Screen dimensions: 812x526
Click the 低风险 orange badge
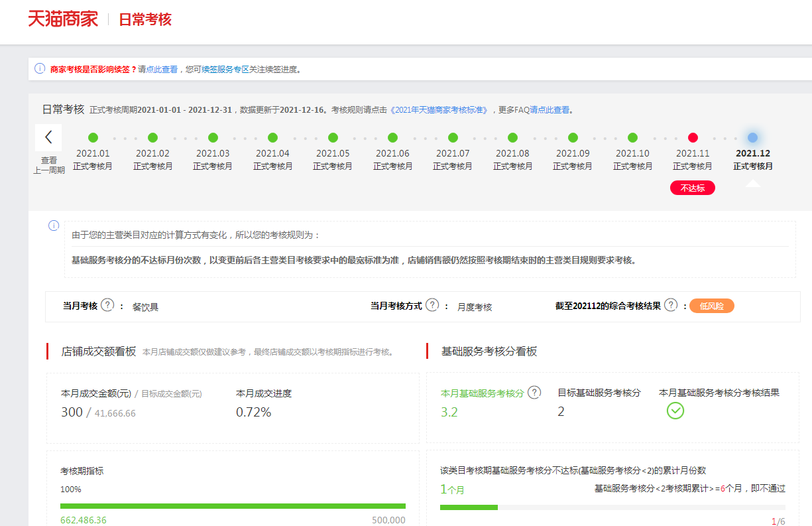pos(712,306)
